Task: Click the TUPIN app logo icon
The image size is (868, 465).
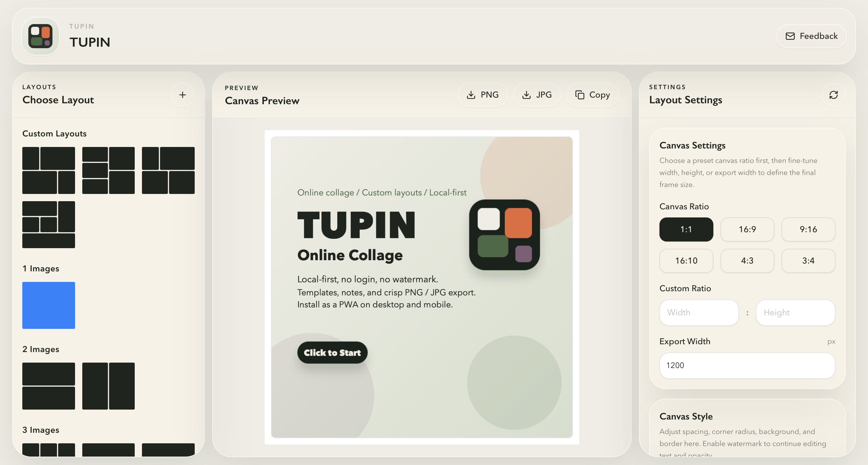Action: [x=40, y=36]
